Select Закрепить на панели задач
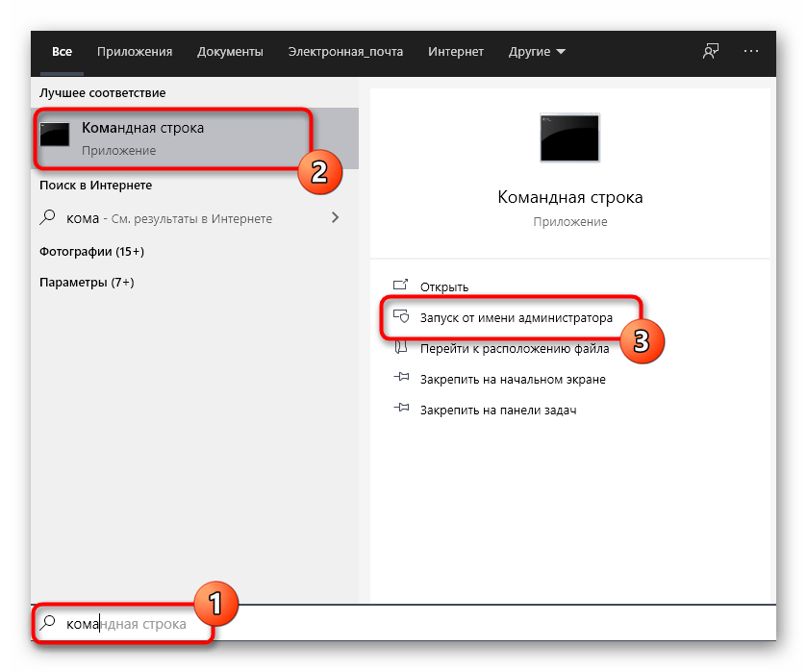 click(x=497, y=410)
